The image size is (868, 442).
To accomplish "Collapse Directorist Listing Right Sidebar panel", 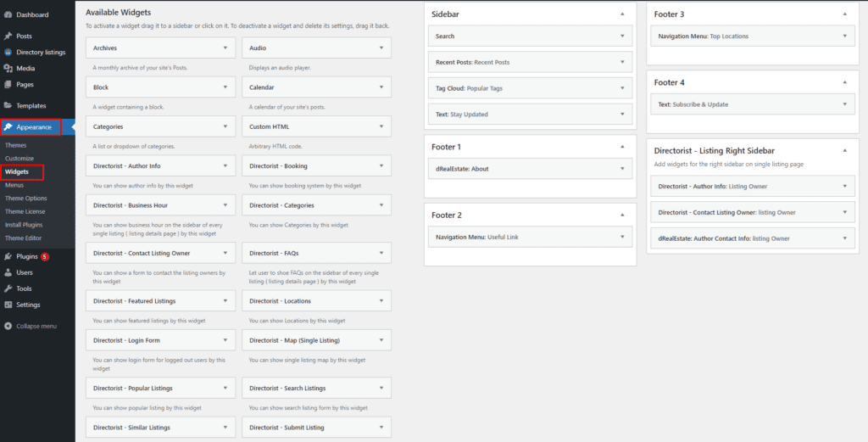I will point(846,150).
